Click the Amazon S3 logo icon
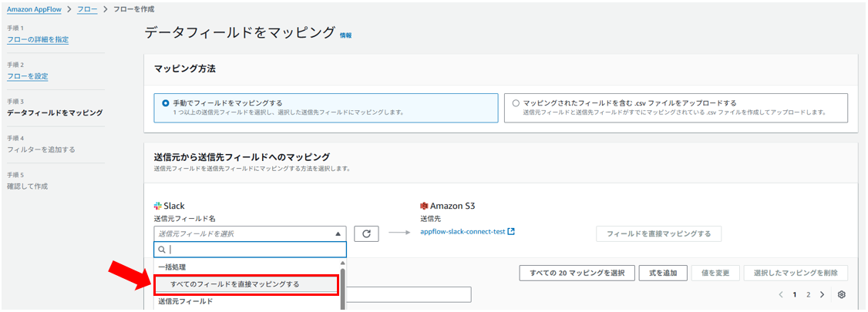 pyautogui.click(x=425, y=206)
